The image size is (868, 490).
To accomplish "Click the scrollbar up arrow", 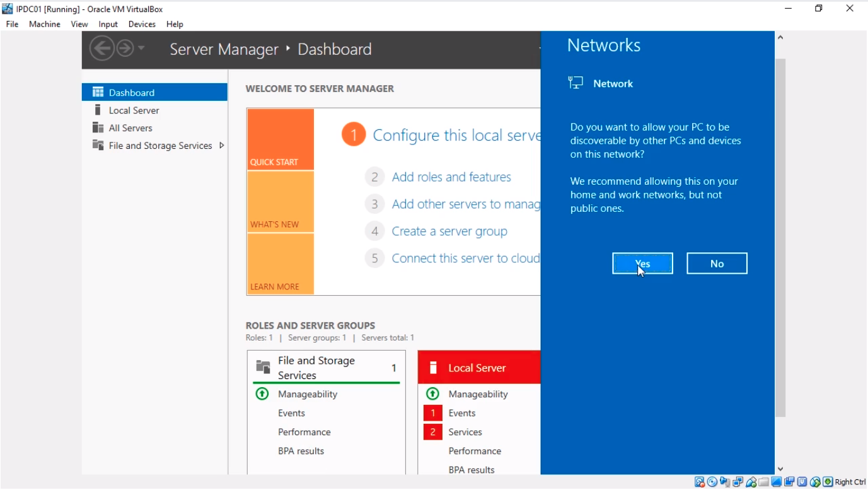I will [x=780, y=38].
